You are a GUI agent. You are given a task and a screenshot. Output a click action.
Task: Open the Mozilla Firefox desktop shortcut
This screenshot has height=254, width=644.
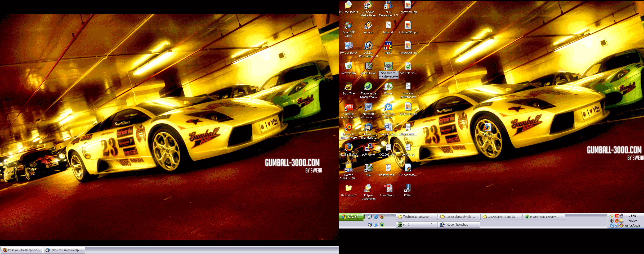pos(348,150)
